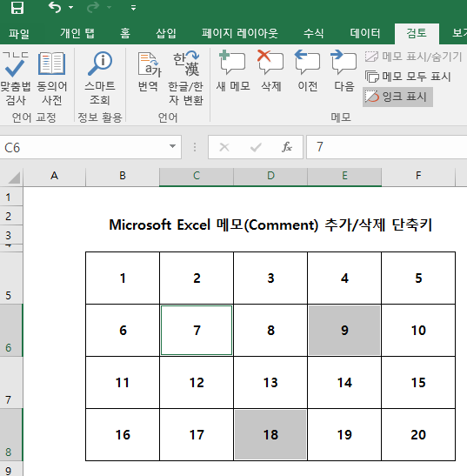Switch to the 홈 ribbon tab
The image size is (467, 476).
(125, 33)
